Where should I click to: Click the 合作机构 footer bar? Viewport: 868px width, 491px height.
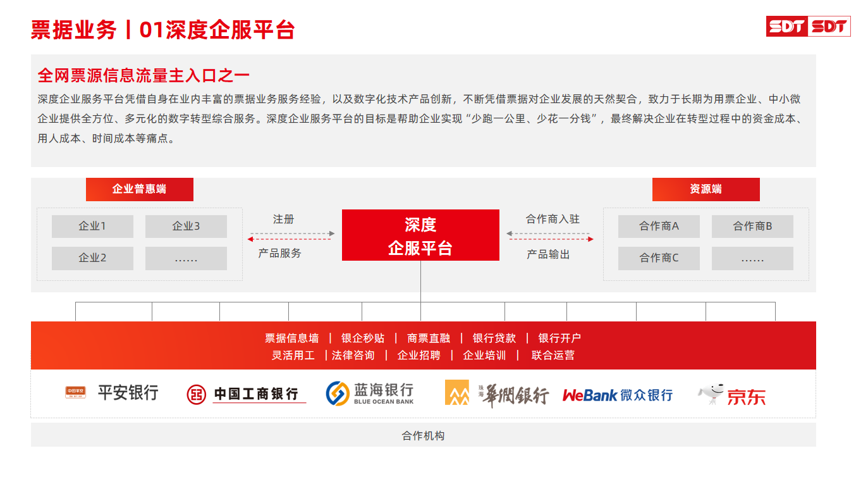(423, 435)
